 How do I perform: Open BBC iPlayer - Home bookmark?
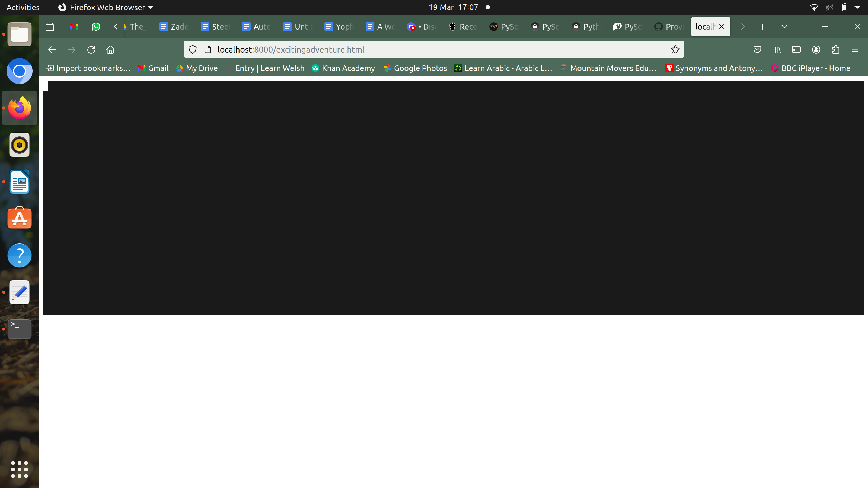pos(811,68)
